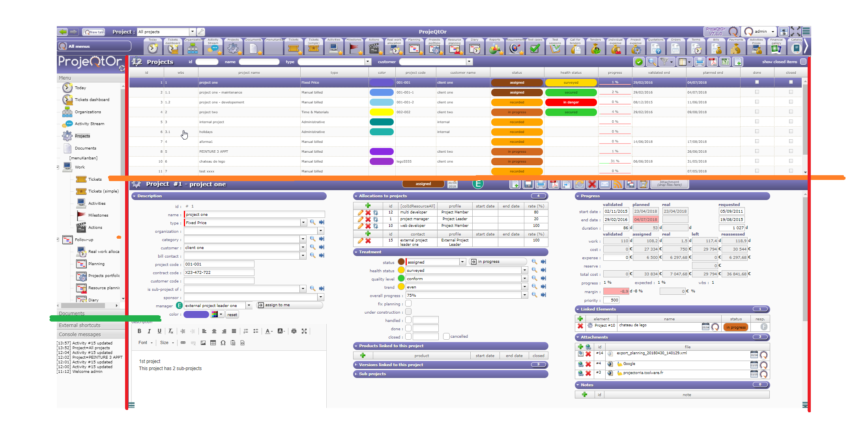Click the assign to me button

pyautogui.click(x=290, y=305)
